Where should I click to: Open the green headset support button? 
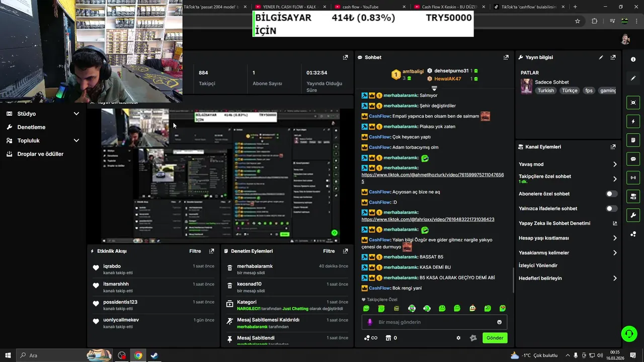click(x=629, y=333)
